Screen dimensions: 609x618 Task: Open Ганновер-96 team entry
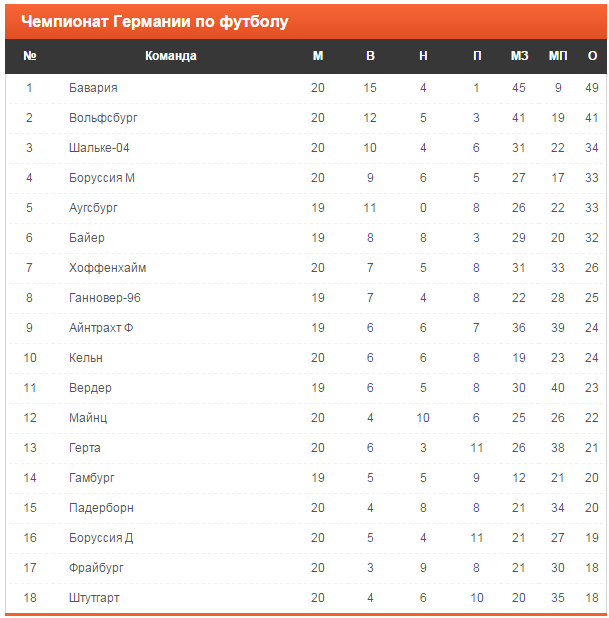click(104, 298)
